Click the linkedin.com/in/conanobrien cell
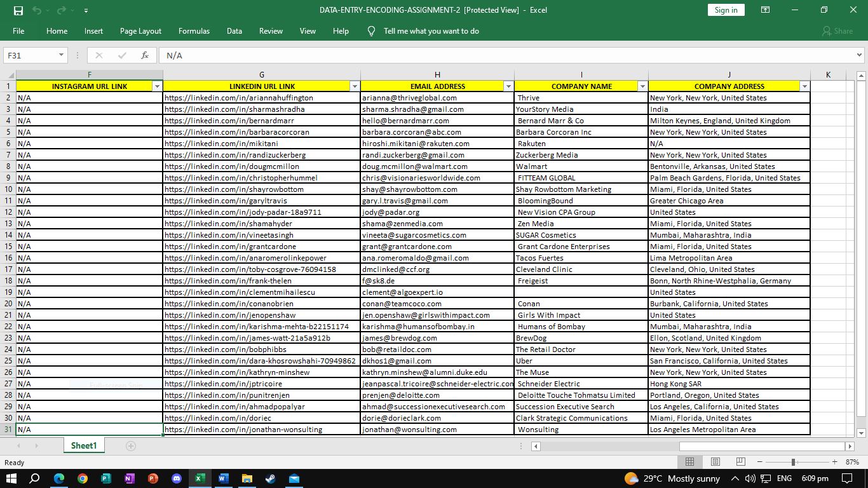 262,304
